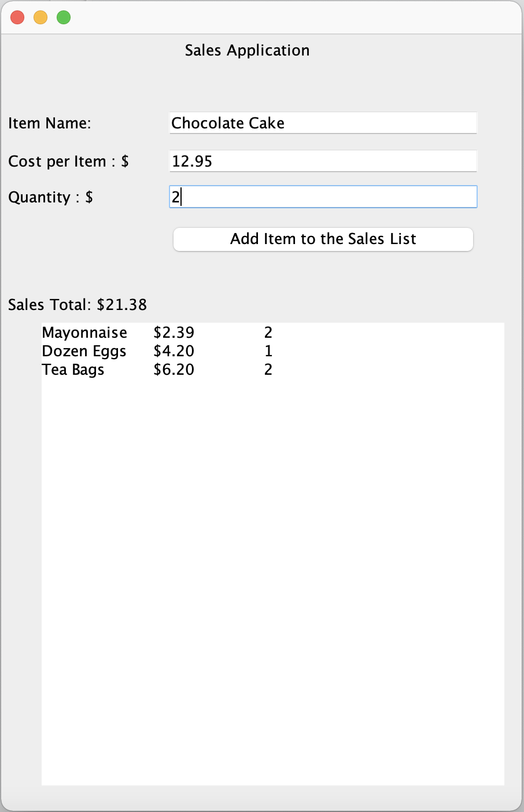Click the Add Item to the Sales List button
Image resolution: width=524 pixels, height=812 pixels.
pos(323,239)
